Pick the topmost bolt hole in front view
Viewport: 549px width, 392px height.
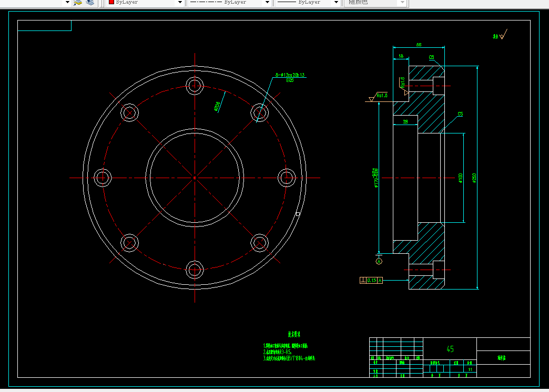tap(195, 86)
